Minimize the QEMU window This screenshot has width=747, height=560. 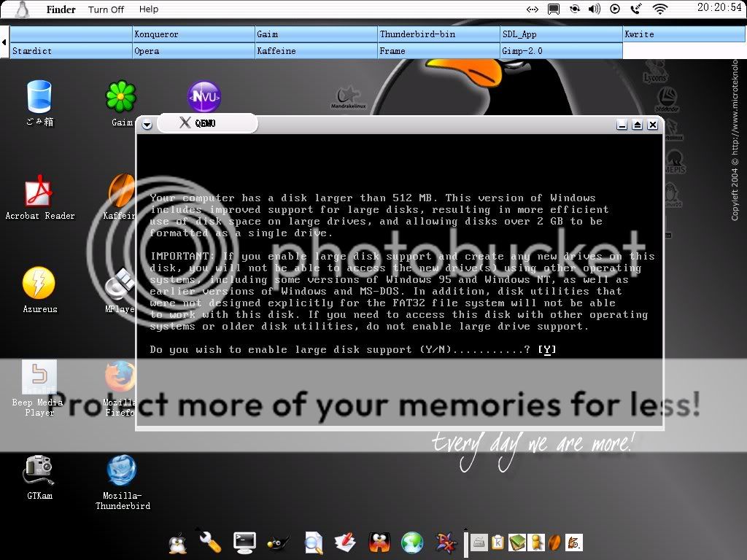(622, 125)
